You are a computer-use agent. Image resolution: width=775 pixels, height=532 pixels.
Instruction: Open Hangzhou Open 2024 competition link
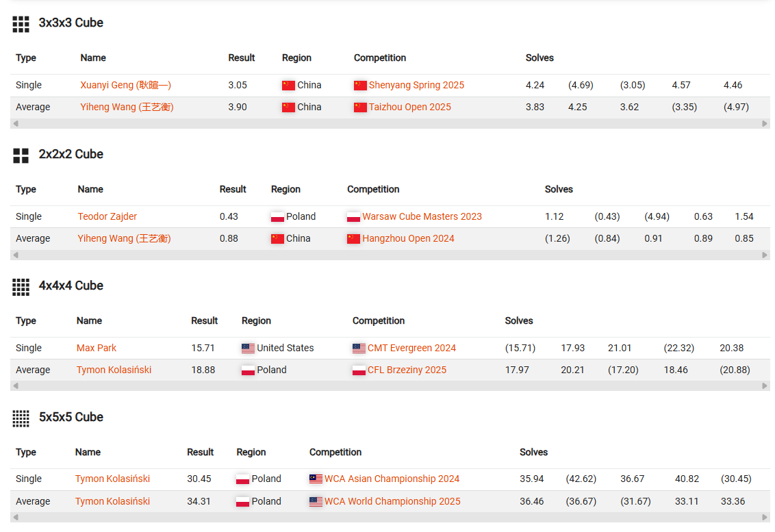pos(408,238)
